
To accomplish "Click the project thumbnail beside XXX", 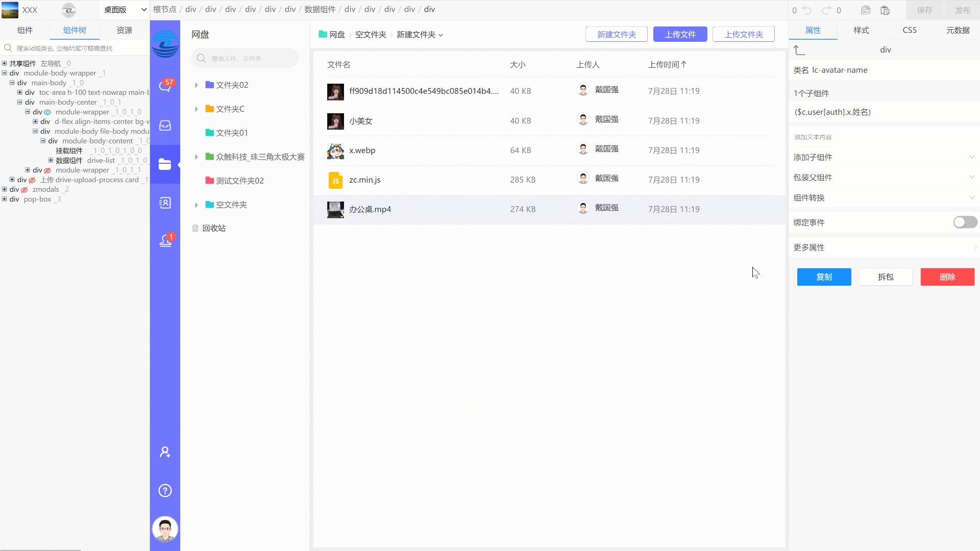I will click(10, 10).
